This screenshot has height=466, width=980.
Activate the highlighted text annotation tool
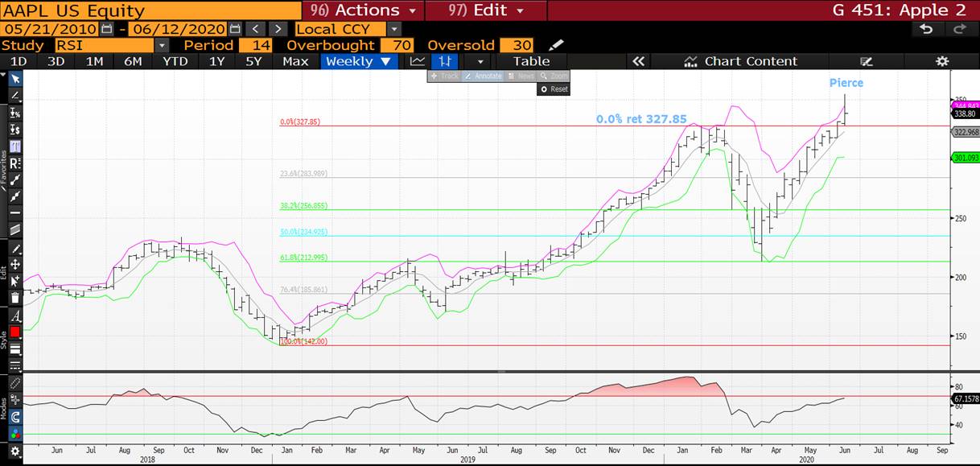[15, 146]
